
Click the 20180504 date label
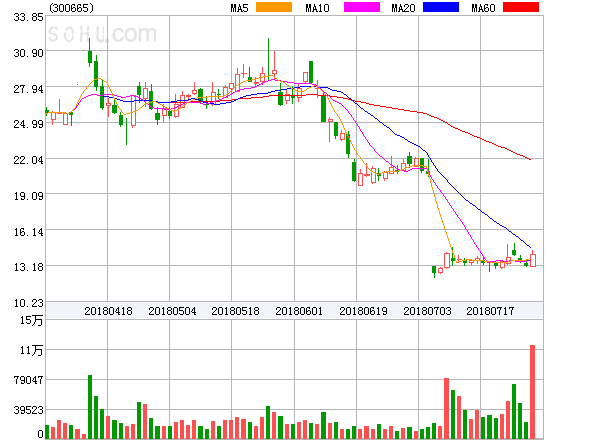tap(172, 311)
